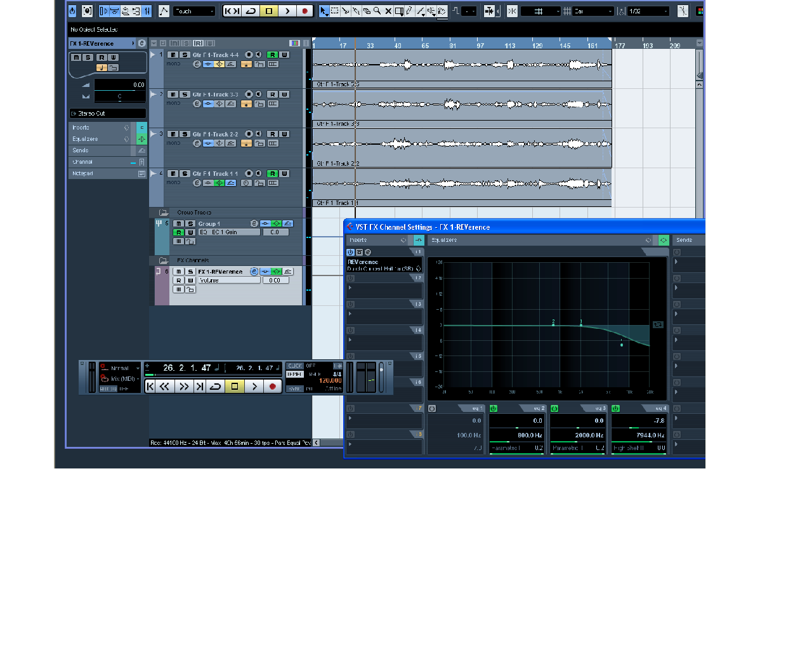The width and height of the screenshot is (812, 650).
Task: Record-enable Gtr F 1-Track 2-2
Action: pyautogui.click(x=249, y=134)
